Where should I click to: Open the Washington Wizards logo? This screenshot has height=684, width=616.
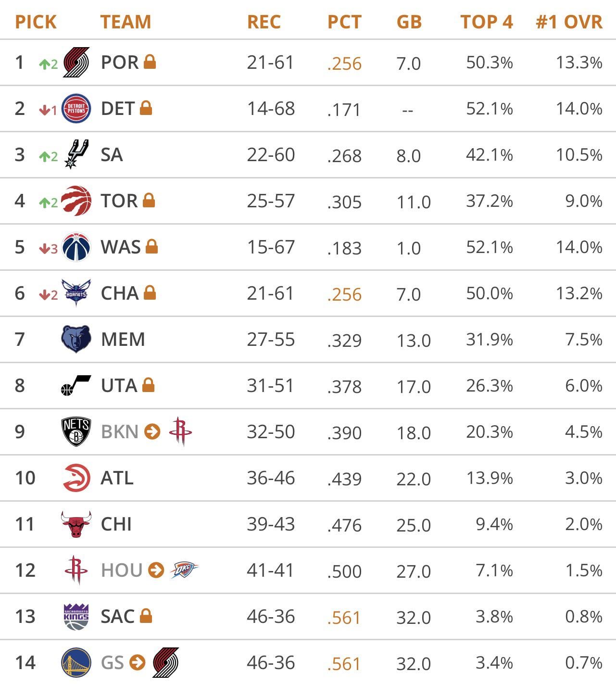tap(76, 247)
